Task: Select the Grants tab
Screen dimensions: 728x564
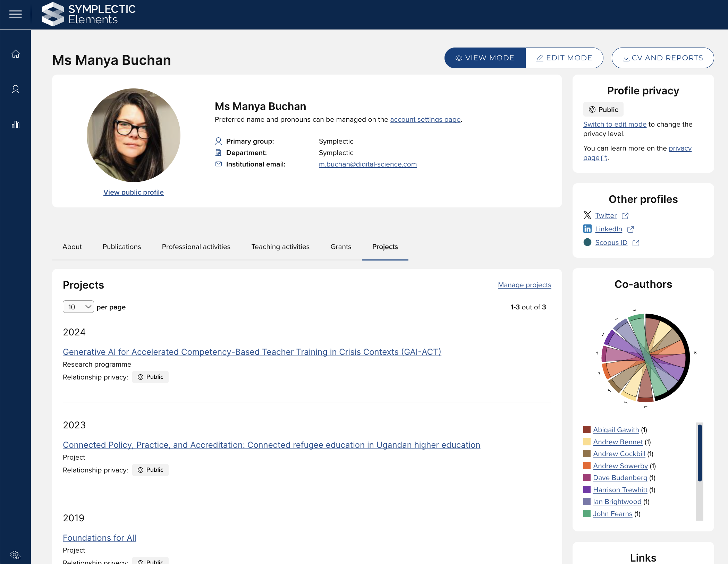Action: point(341,247)
